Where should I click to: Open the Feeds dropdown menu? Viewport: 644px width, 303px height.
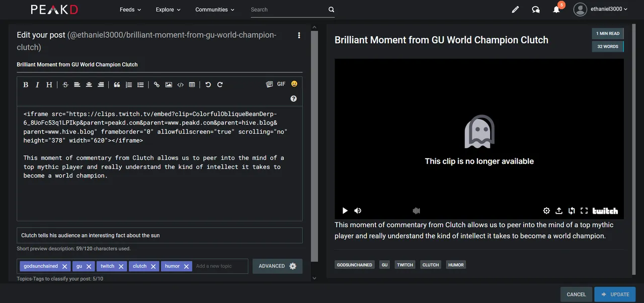[130, 10]
